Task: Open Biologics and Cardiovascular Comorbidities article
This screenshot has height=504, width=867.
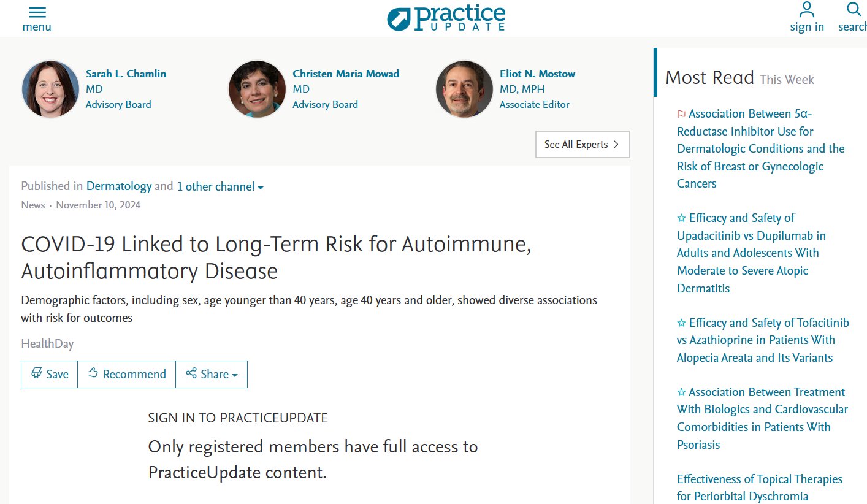Action: click(x=762, y=418)
